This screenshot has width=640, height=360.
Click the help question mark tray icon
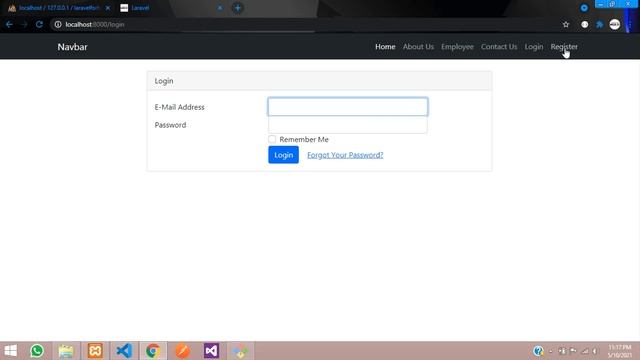[538, 351]
